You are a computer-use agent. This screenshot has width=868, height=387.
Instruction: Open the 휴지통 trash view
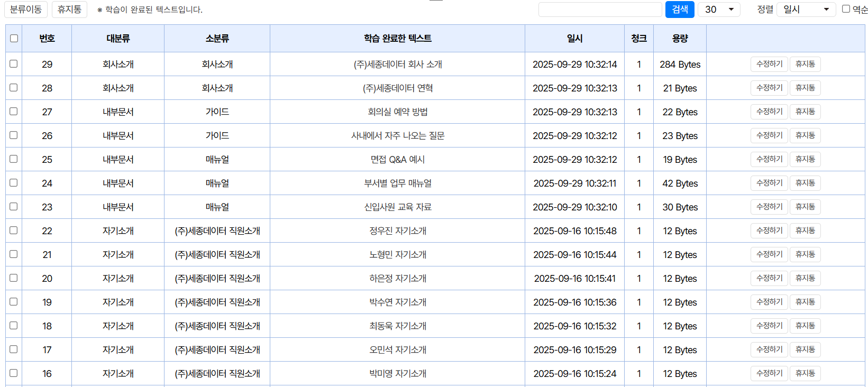pyautogui.click(x=69, y=10)
